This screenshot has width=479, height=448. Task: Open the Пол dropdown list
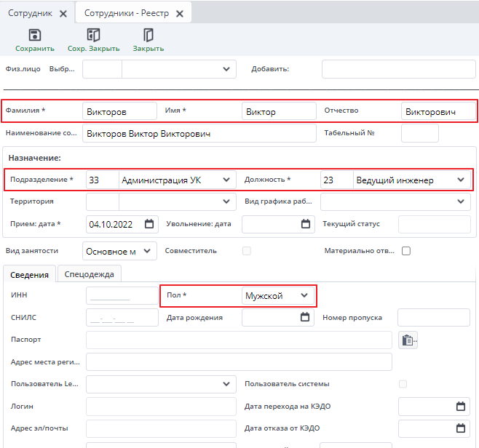pos(304,295)
